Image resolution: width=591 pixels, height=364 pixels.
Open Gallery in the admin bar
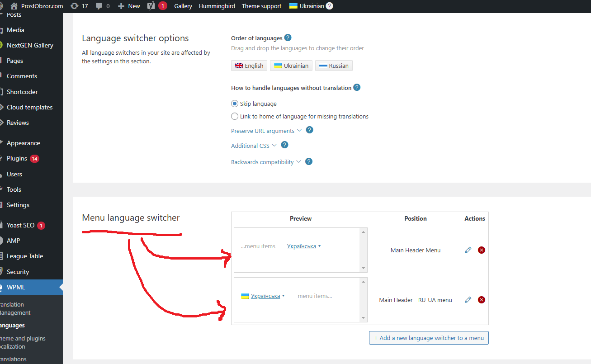coord(183,6)
